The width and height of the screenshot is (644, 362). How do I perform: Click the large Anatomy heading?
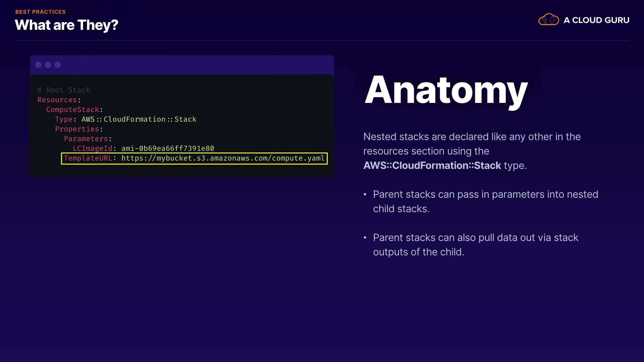tap(446, 90)
